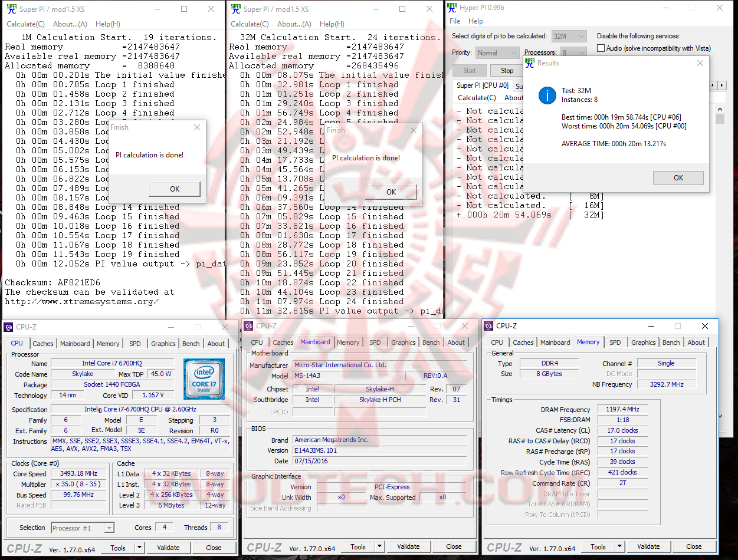Click the CPU-Z title icon of the Memory window
This screenshot has height=560, width=738.
coord(489,325)
